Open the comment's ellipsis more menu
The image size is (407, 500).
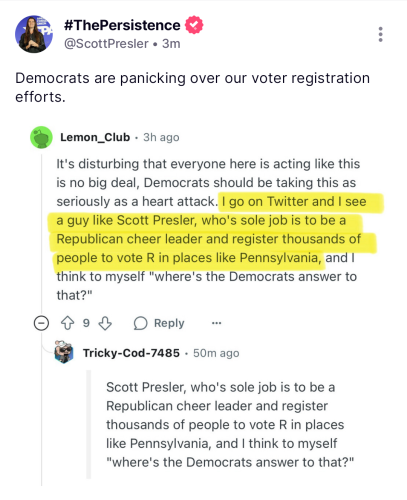(x=216, y=323)
